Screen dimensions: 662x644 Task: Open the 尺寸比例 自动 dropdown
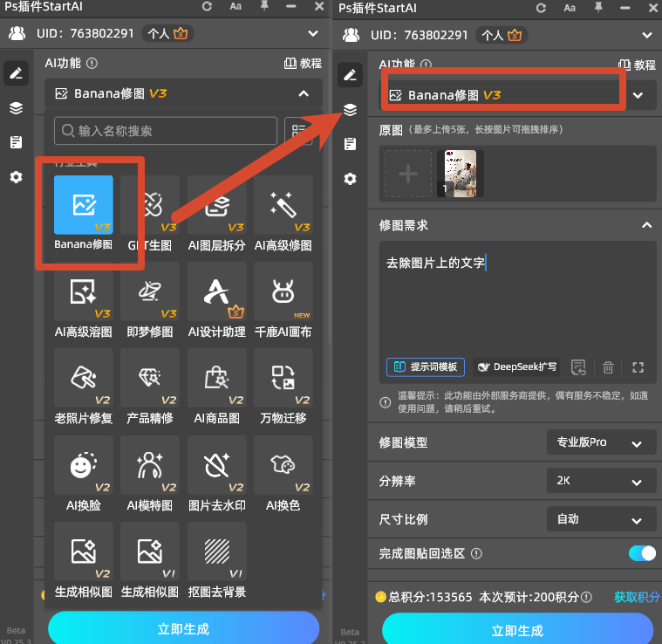(x=601, y=519)
